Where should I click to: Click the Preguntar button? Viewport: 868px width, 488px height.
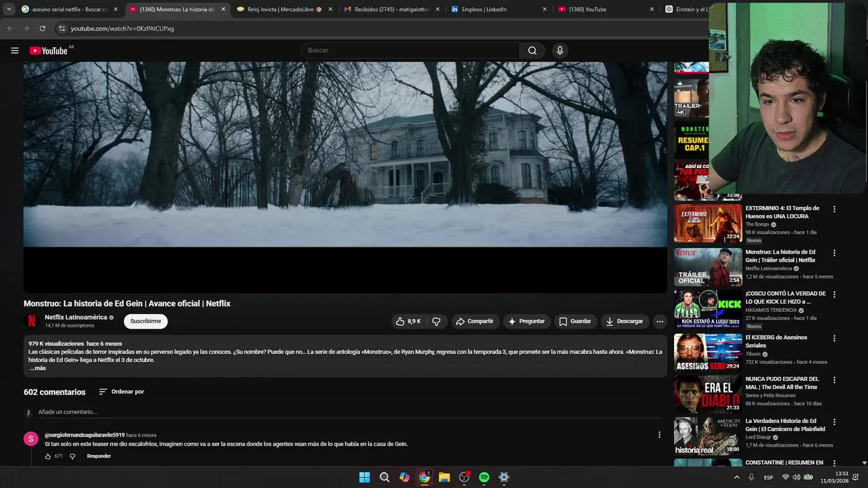526,321
